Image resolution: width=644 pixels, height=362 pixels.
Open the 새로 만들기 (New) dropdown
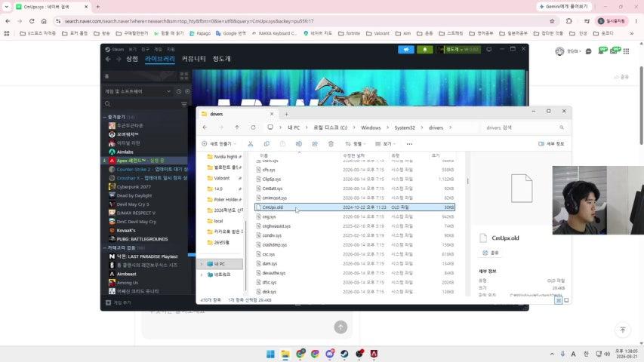(219, 144)
